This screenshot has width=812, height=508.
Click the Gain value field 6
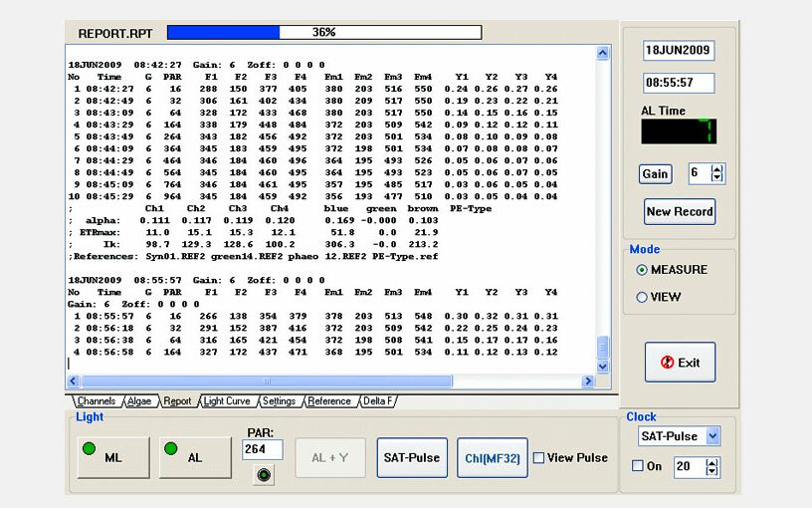click(x=700, y=173)
